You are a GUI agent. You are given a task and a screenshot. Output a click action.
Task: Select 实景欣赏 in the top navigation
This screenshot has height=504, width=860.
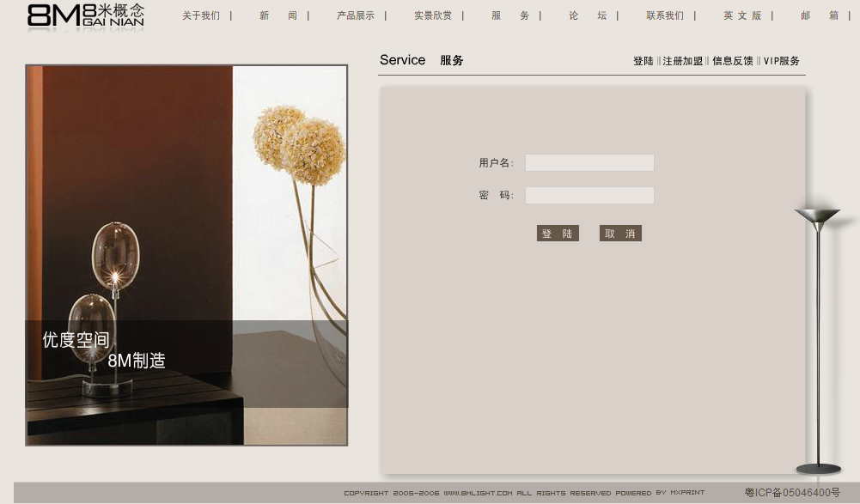pos(433,15)
